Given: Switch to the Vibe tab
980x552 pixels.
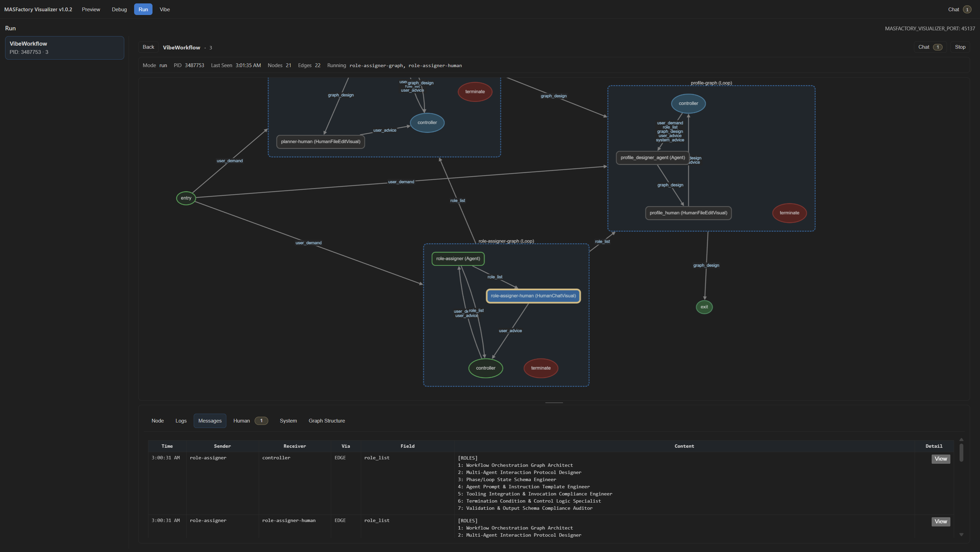Looking at the screenshot, I should coord(164,10).
